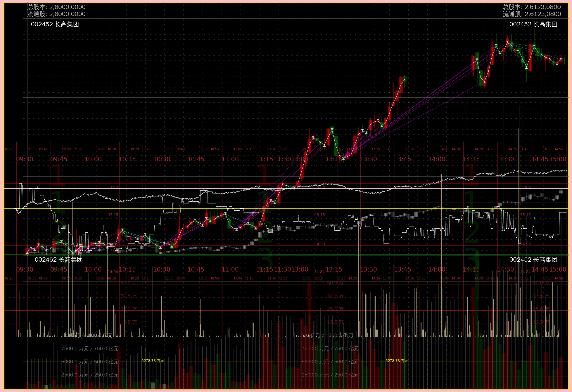The height and width of the screenshot is (392, 572).
Task: Click the right 2500.0 万元 / 250.0 亿元 label
Action: click(x=330, y=375)
